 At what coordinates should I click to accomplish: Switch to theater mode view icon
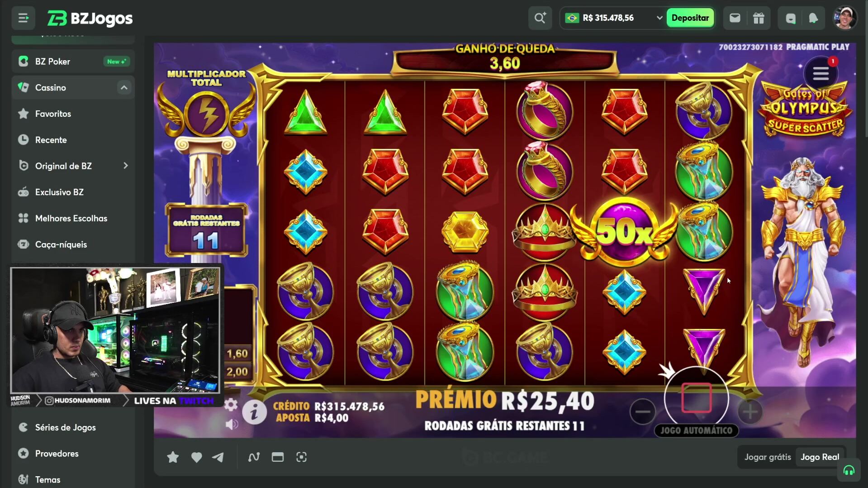click(278, 457)
